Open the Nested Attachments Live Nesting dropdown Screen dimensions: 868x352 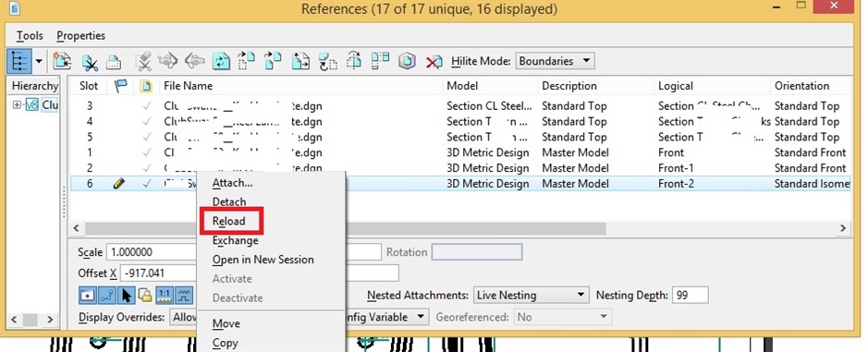(531, 295)
